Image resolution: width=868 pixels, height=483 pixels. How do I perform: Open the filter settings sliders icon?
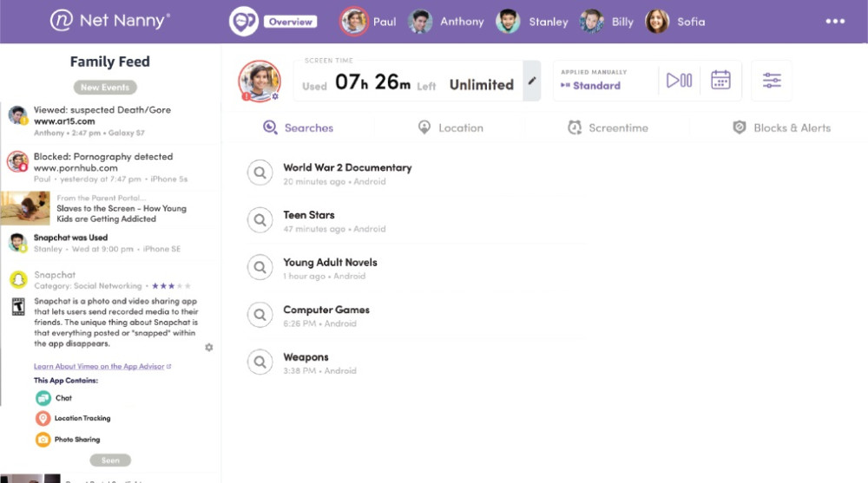point(772,81)
